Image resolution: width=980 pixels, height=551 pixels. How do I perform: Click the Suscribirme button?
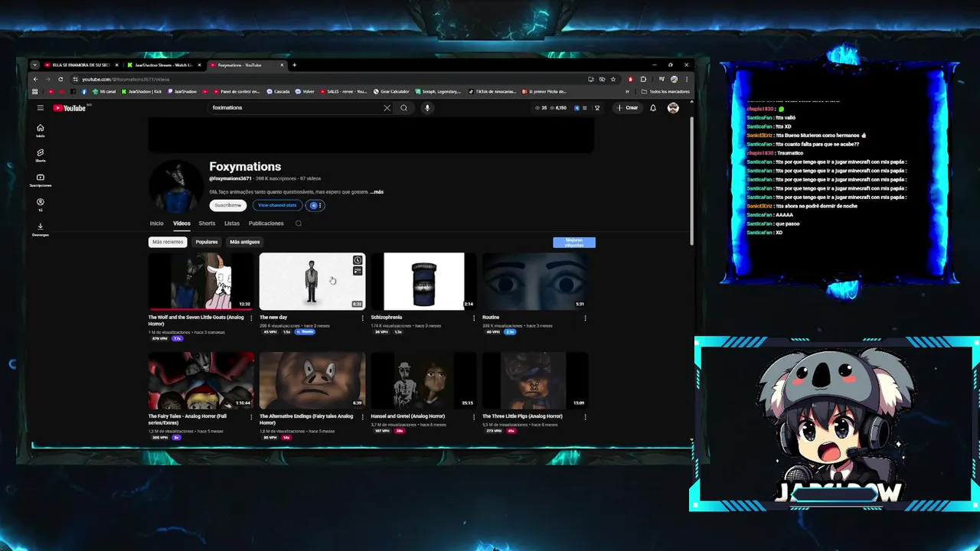pos(228,205)
